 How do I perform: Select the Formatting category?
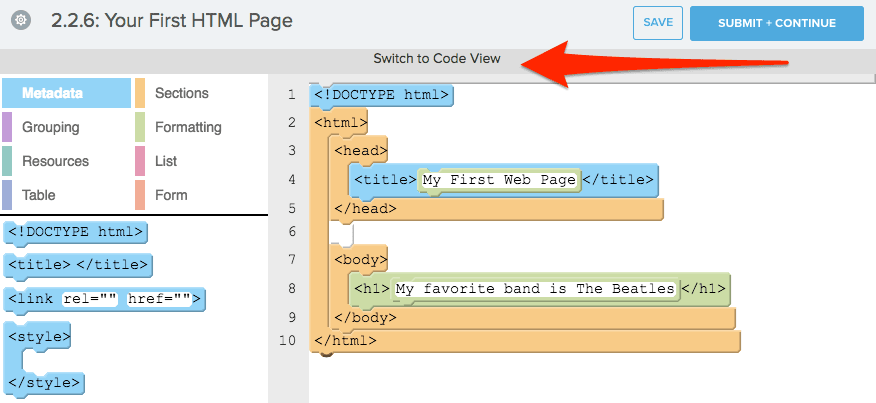point(188,127)
